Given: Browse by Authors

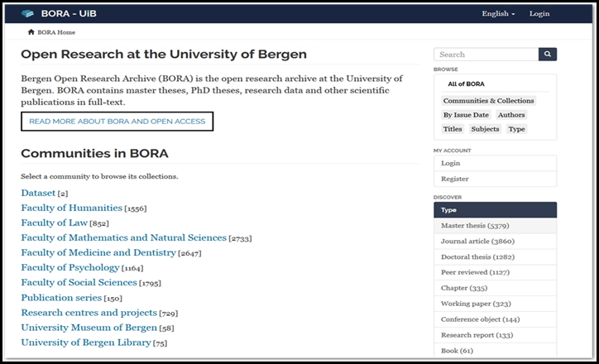Looking at the screenshot, I should (511, 115).
